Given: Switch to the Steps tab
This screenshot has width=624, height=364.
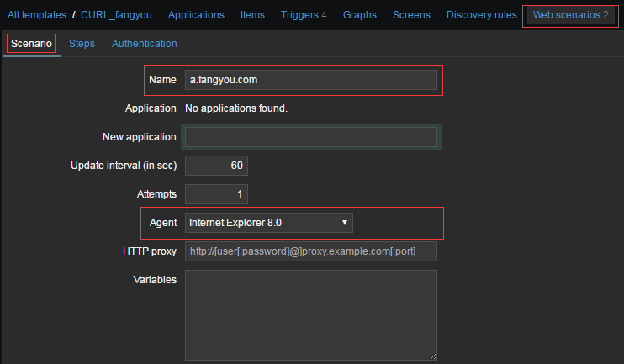Looking at the screenshot, I should [x=82, y=44].
